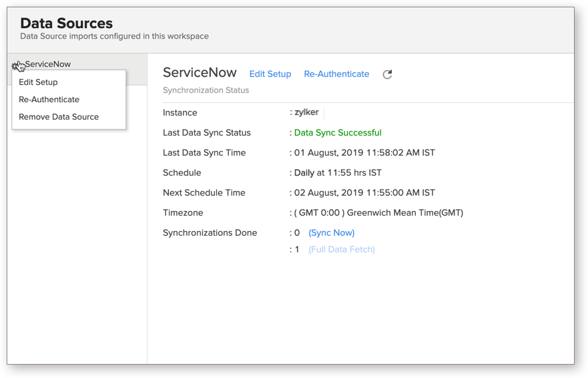Click the 02 August, 2019 next schedule
Image resolution: width=588 pixels, height=378 pixels.
[364, 193]
